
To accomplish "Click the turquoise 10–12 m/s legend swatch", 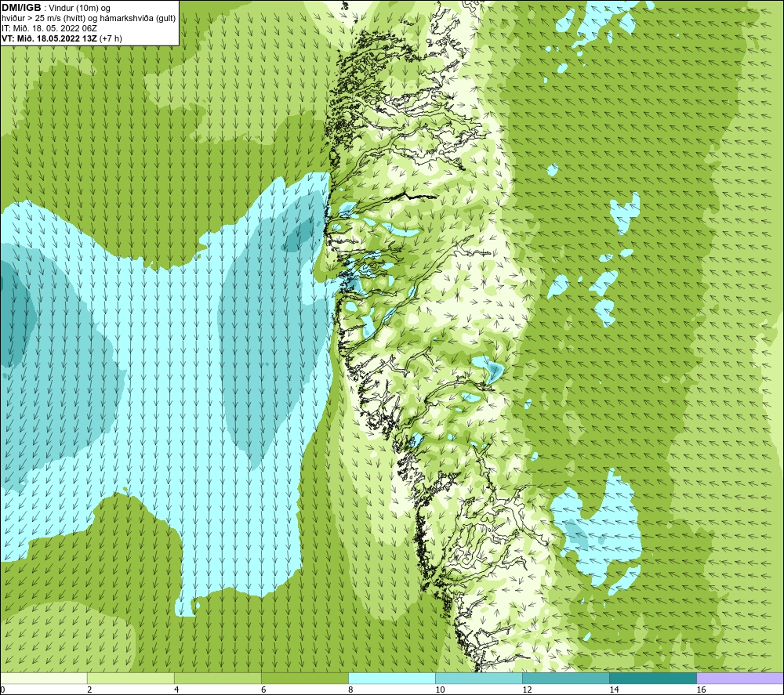I will [479, 678].
